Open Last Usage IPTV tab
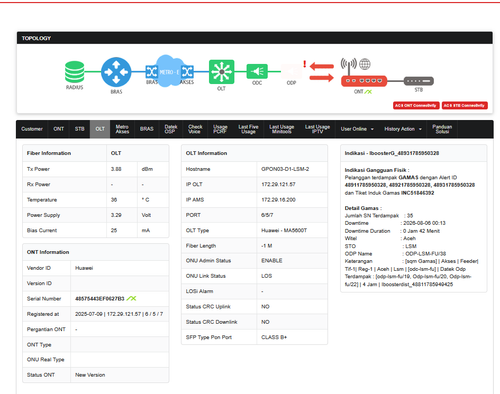This screenshot has height=394, width=500. [317, 129]
